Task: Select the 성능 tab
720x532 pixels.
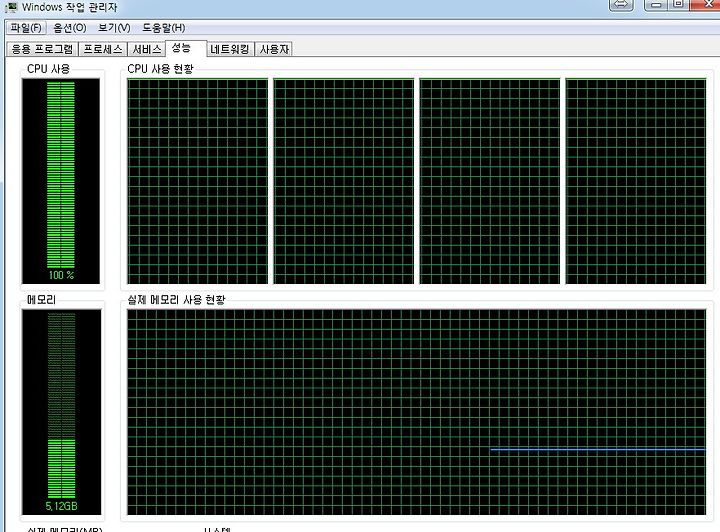Action: (x=186, y=48)
